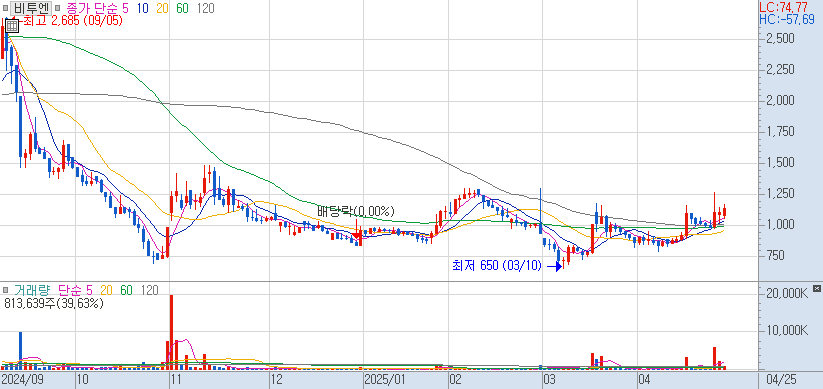The image size is (823, 389).
Task: Click the orange 20 volume average label
Action: pyautogui.click(x=106, y=290)
